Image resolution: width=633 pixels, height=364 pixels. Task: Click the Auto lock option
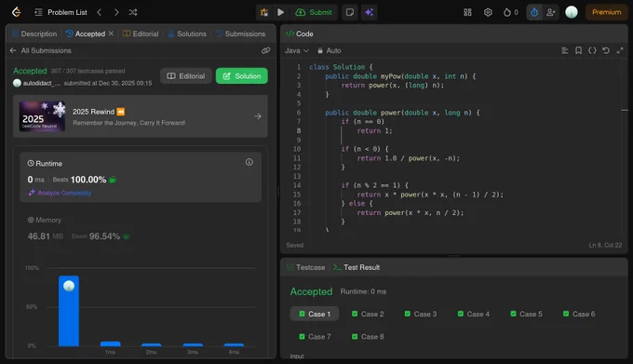[x=330, y=50]
